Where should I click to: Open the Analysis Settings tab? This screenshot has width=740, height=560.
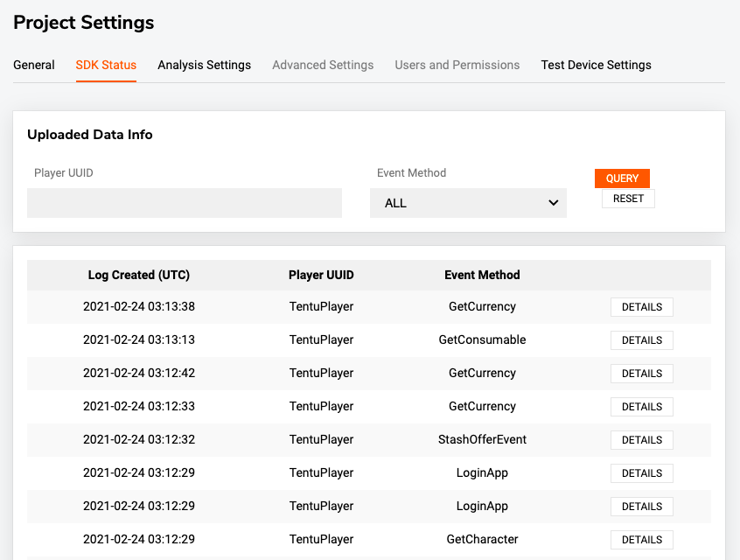[x=205, y=65]
